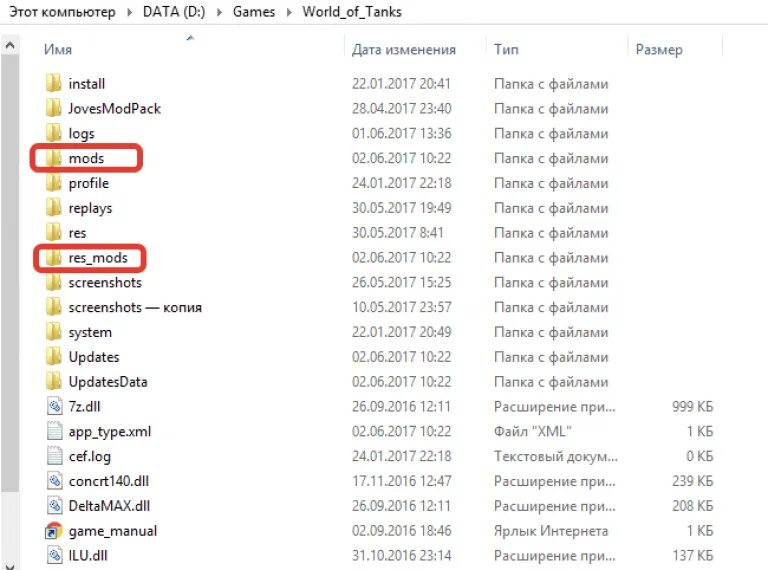Go to Этот компьютер in the address bar
The width and height of the screenshot is (768, 570).
(x=63, y=12)
